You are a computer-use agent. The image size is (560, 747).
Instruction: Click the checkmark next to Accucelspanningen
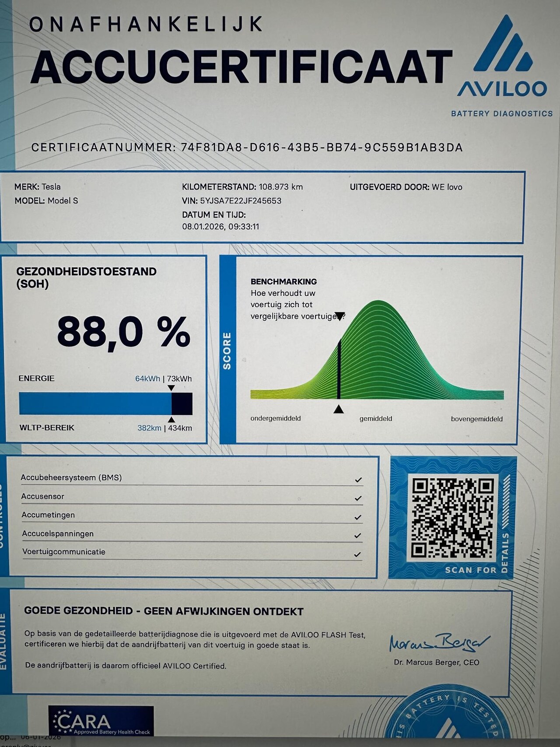point(358,536)
